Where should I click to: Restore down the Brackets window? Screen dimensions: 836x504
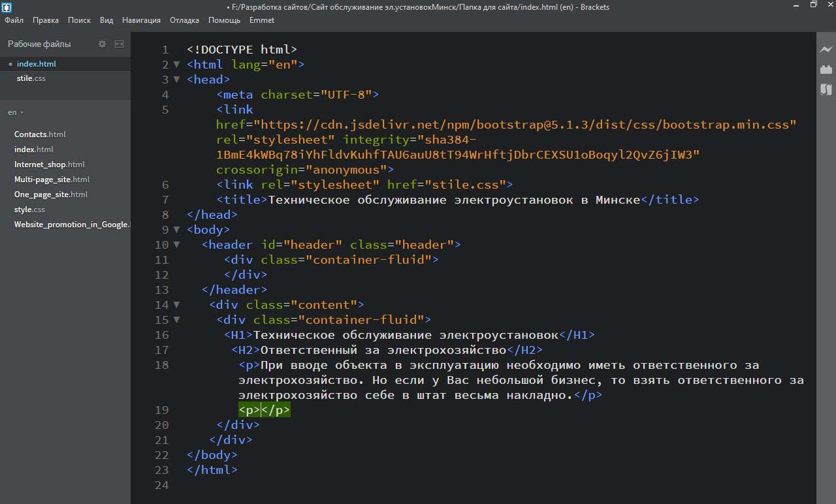pos(813,5)
